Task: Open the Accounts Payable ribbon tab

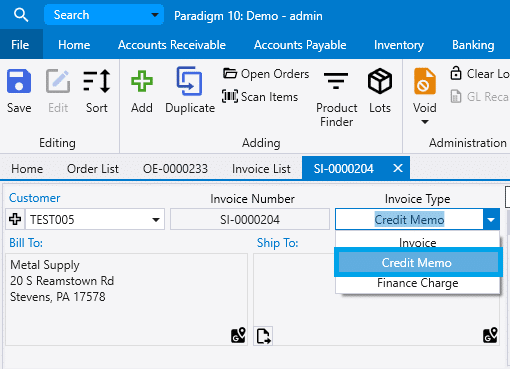Action: coord(300,45)
